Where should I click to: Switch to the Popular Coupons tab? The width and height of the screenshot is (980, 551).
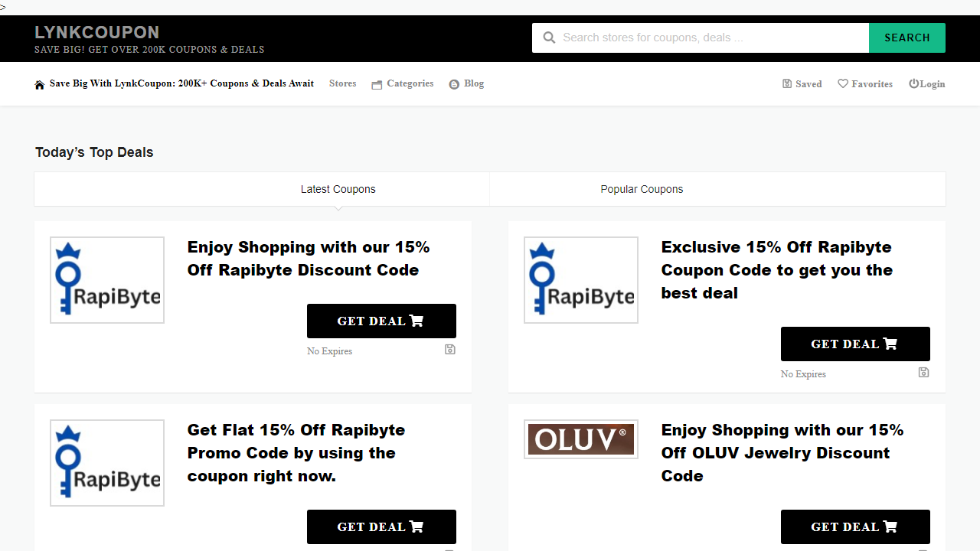point(642,188)
